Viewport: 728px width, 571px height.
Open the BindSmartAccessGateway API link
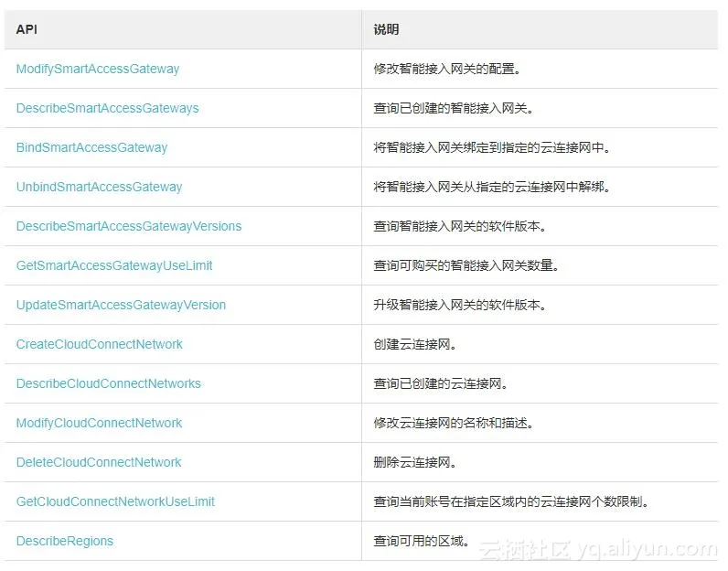pyautogui.click(x=91, y=147)
